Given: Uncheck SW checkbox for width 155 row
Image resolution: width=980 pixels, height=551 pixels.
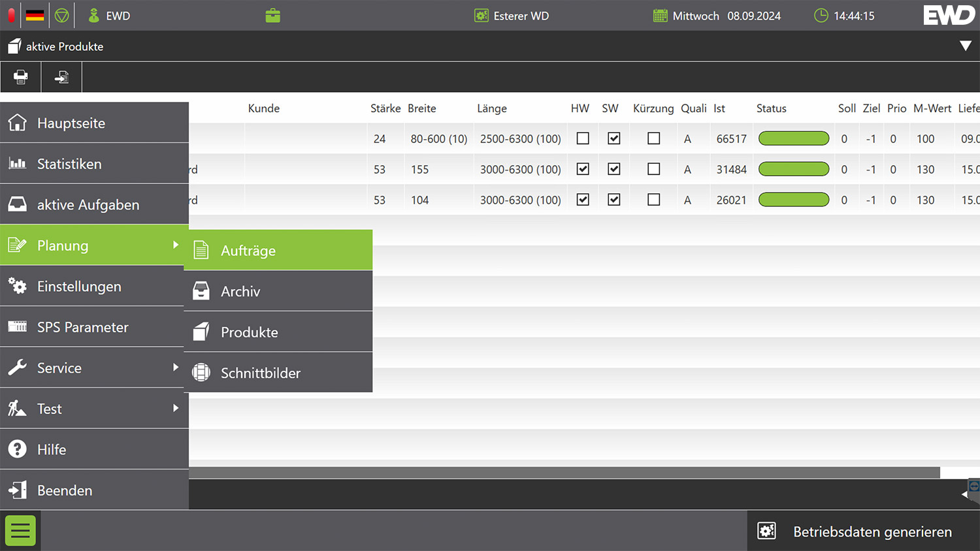Looking at the screenshot, I should [x=613, y=169].
